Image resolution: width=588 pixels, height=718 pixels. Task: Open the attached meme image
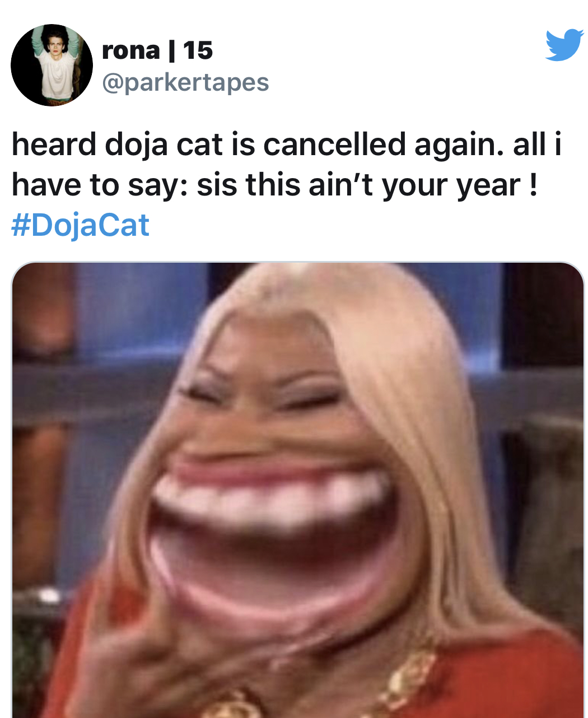pyautogui.click(x=297, y=490)
